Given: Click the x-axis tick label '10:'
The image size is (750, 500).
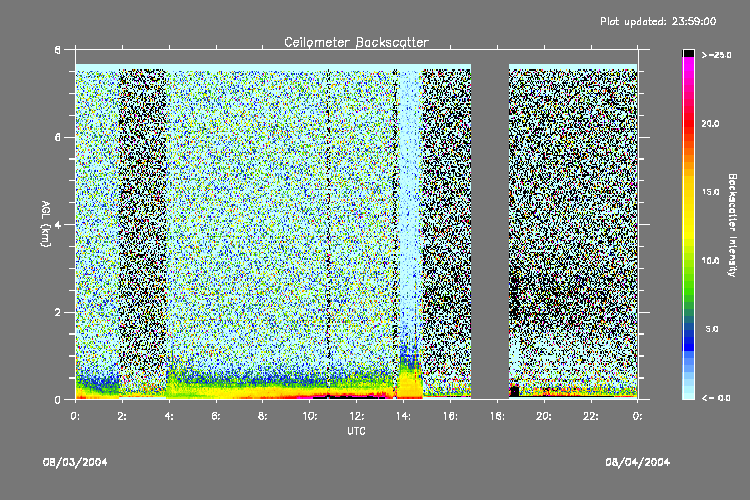Looking at the screenshot, I should [x=309, y=416].
